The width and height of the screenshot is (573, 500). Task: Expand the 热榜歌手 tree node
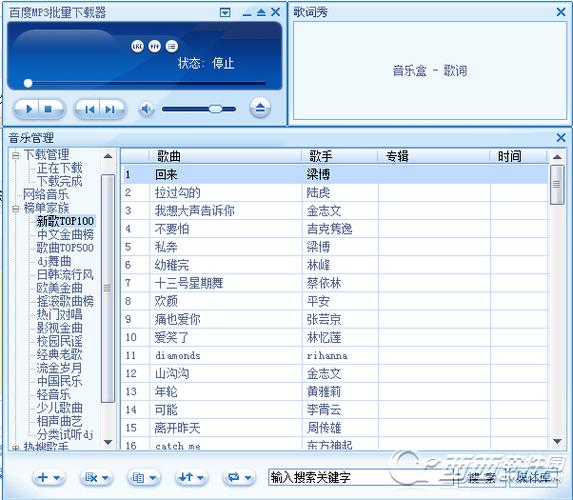15,448
